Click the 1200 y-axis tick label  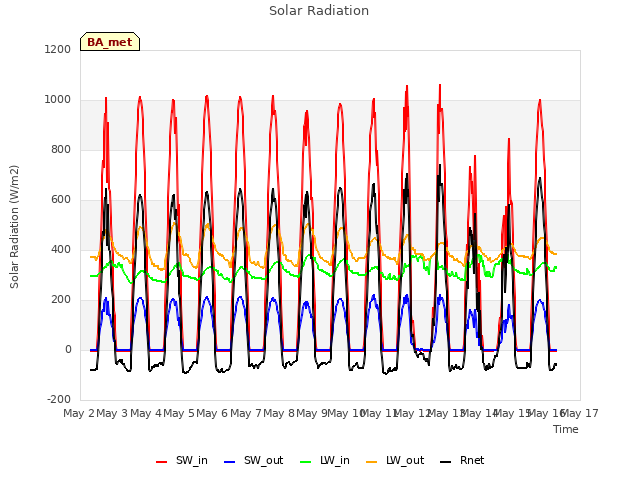[58, 49]
